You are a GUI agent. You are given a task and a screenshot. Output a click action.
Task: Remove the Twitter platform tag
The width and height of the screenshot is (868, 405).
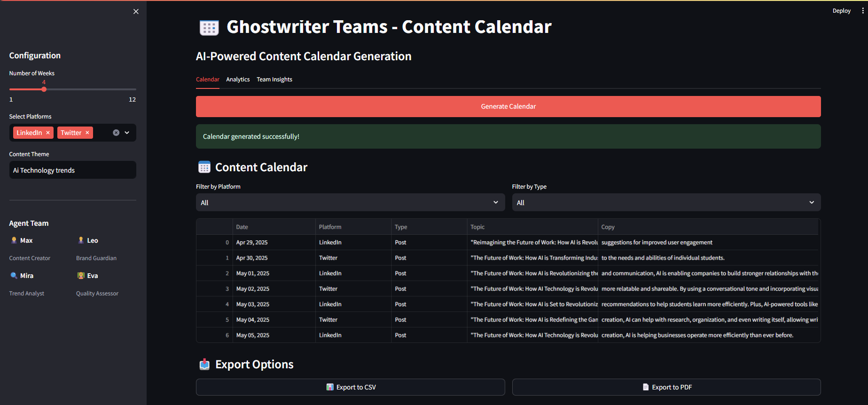point(87,133)
